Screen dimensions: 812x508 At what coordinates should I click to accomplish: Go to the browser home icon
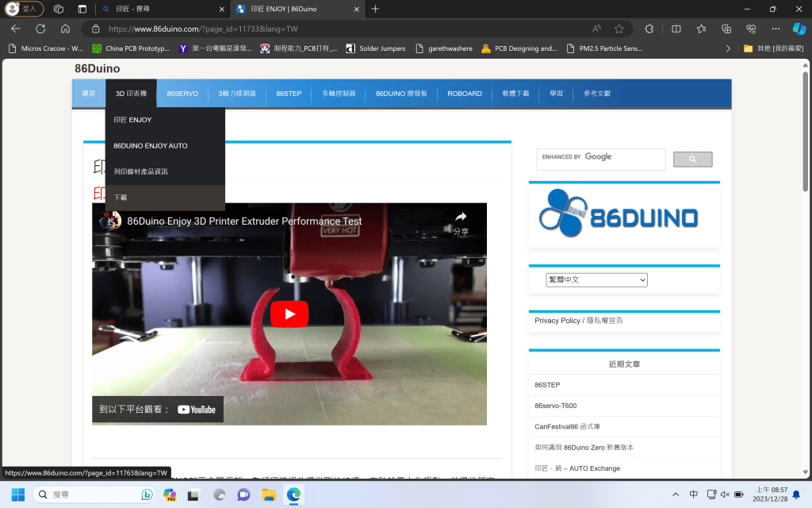(x=65, y=29)
